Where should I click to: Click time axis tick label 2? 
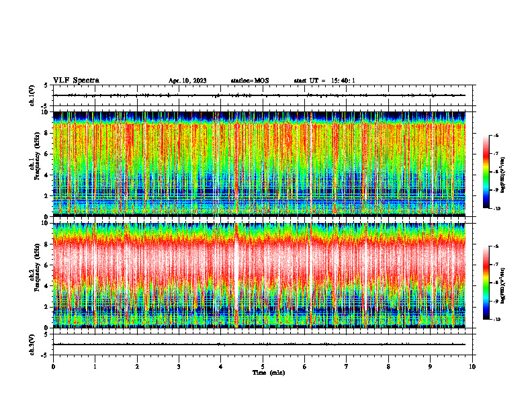click(x=137, y=367)
